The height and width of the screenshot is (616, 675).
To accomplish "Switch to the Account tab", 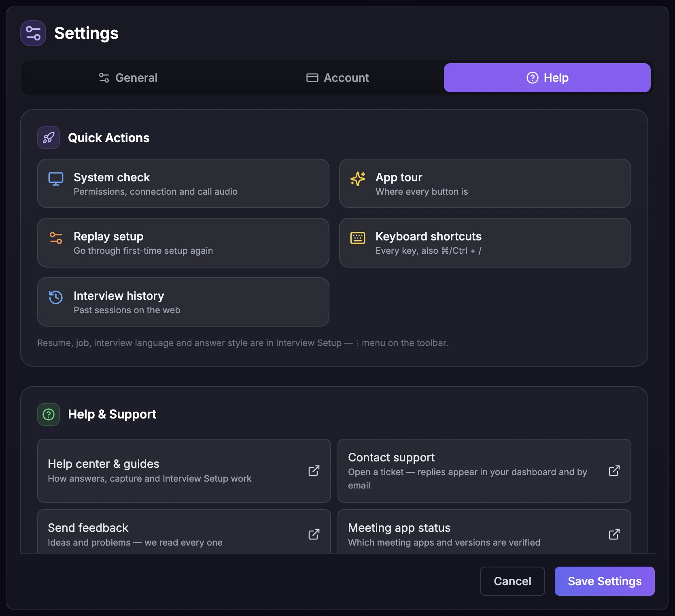I will (x=338, y=78).
